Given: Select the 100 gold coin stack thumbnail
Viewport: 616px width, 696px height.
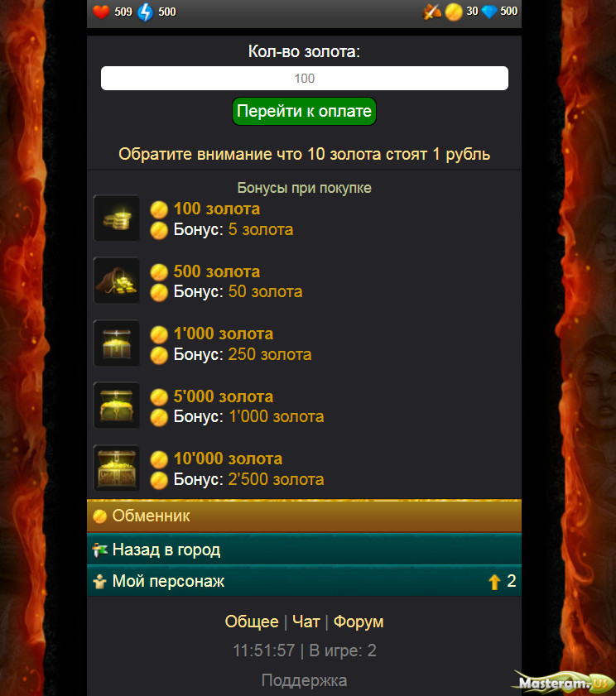Looking at the screenshot, I should click(x=117, y=218).
